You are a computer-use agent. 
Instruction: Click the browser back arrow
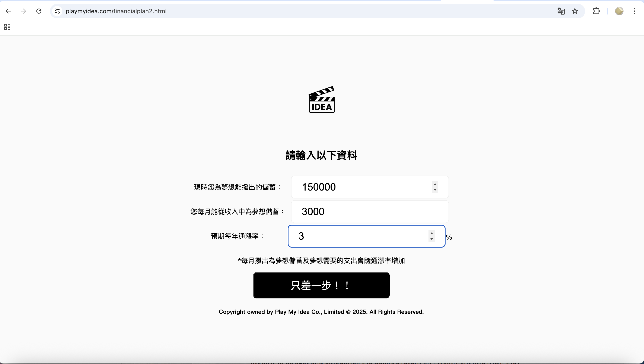coord(8,11)
